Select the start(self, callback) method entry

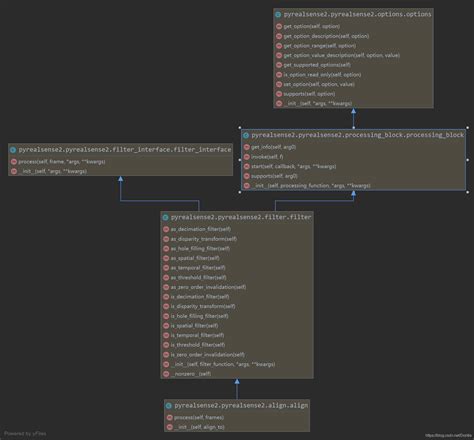click(x=293, y=166)
